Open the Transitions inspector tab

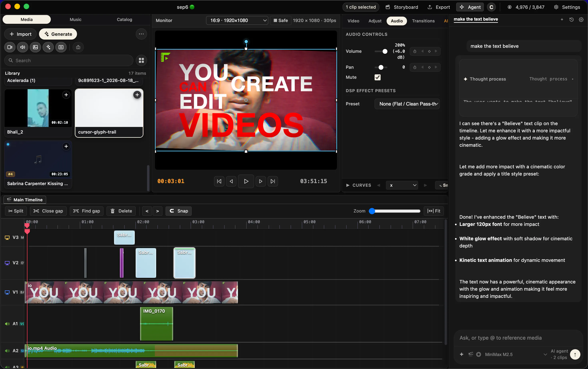click(x=423, y=21)
